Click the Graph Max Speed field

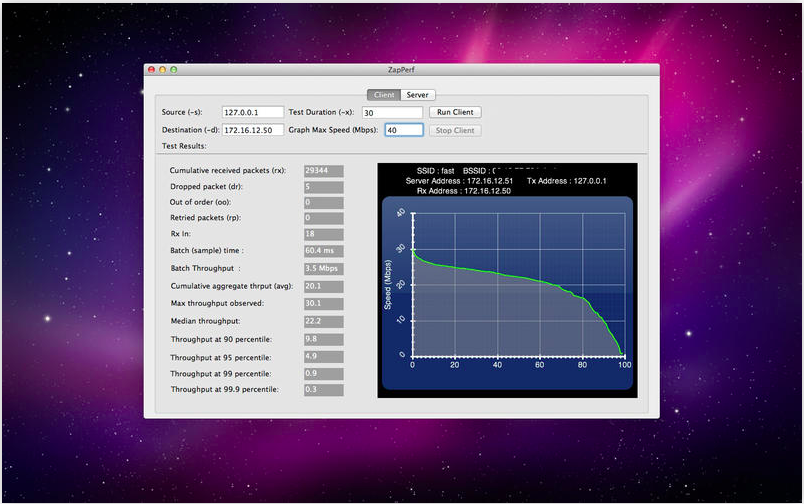pos(404,130)
